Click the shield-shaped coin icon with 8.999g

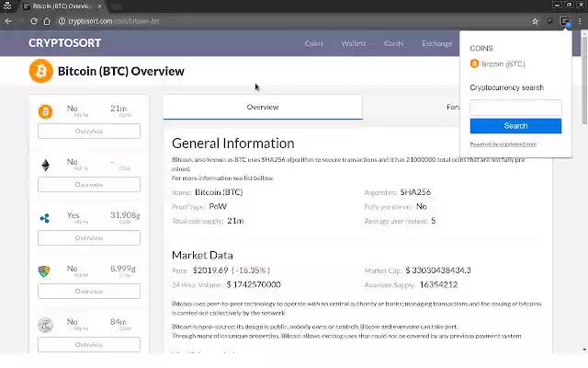(44, 271)
